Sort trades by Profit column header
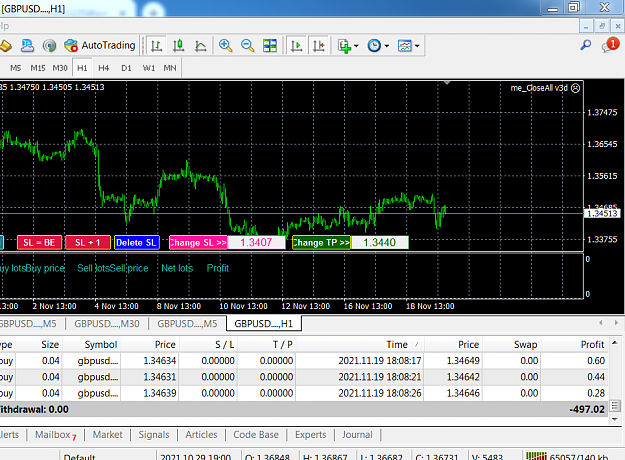Viewport: 625px width, 460px height. click(x=575, y=344)
